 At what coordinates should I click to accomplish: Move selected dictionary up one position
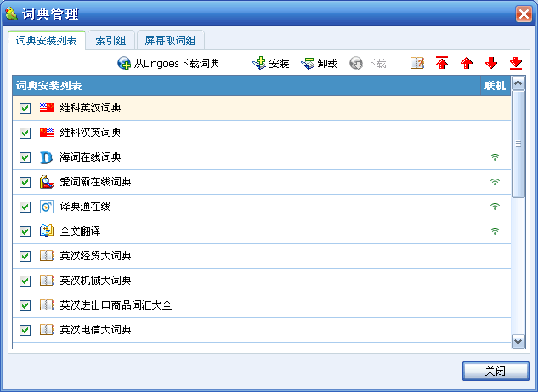click(x=467, y=63)
